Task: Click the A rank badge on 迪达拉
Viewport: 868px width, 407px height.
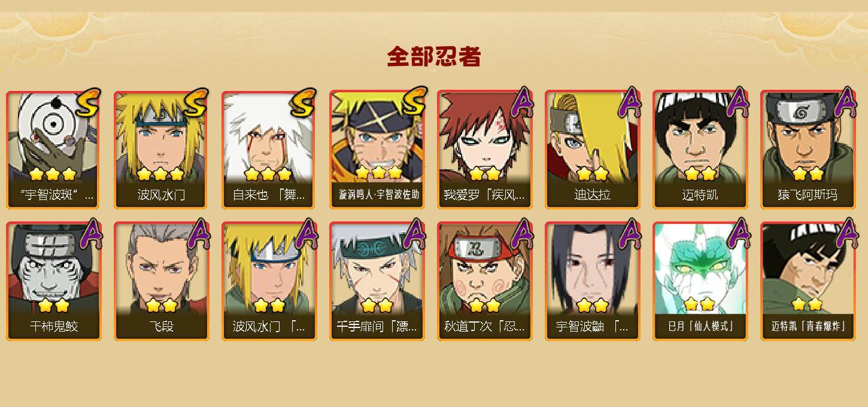Action: [629, 102]
